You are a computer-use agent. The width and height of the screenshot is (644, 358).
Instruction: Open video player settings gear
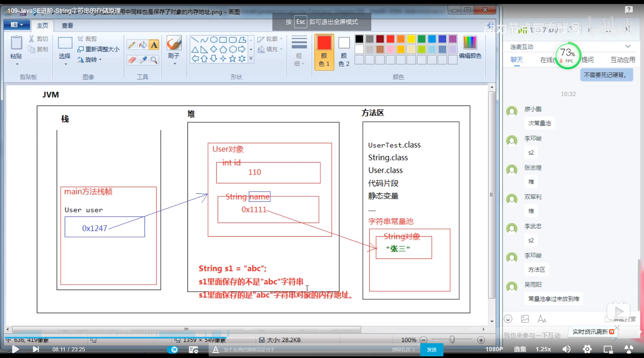coord(587,349)
